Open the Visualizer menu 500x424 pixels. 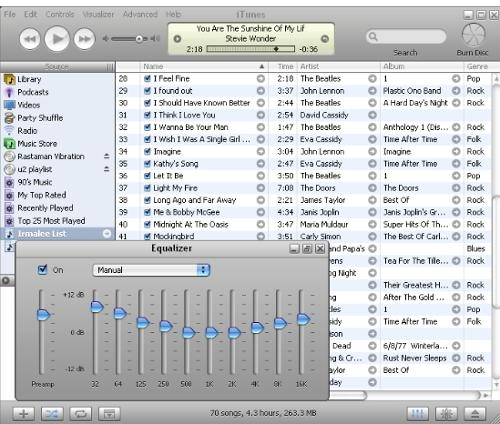98,14
